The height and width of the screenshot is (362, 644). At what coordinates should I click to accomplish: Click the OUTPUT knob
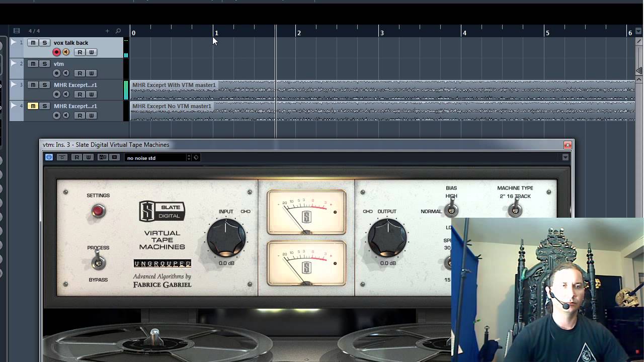(x=387, y=237)
